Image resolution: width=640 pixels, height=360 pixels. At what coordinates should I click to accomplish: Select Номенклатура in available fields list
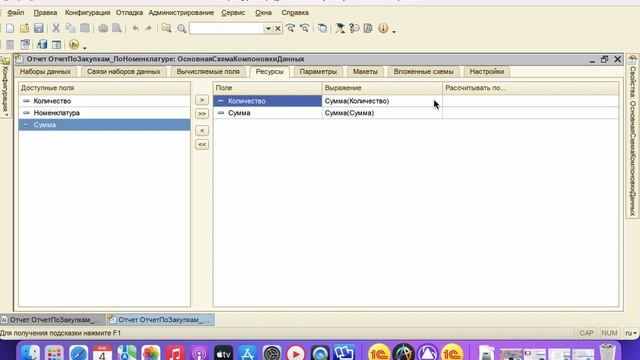point(104,113)
